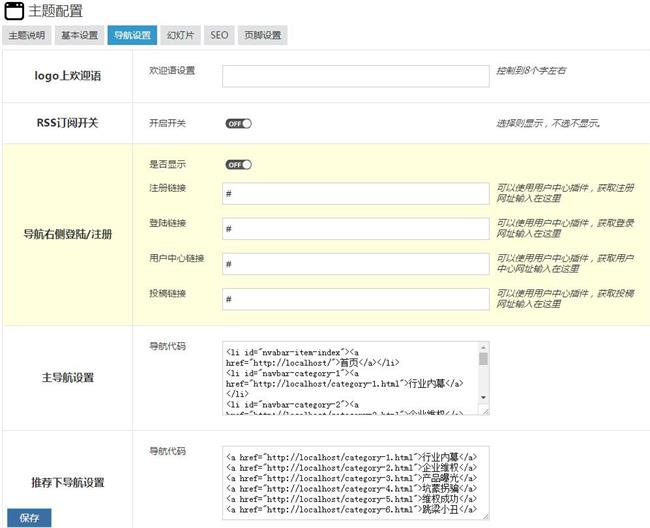Click the logo上欢迎语 section label

coord(68,76)
